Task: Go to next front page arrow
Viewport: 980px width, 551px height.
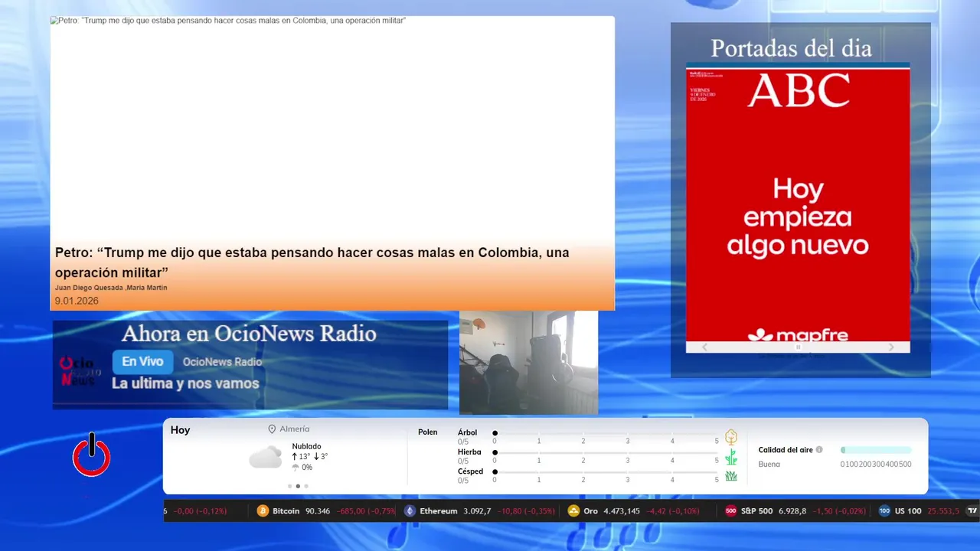Action: coord(891,347)
